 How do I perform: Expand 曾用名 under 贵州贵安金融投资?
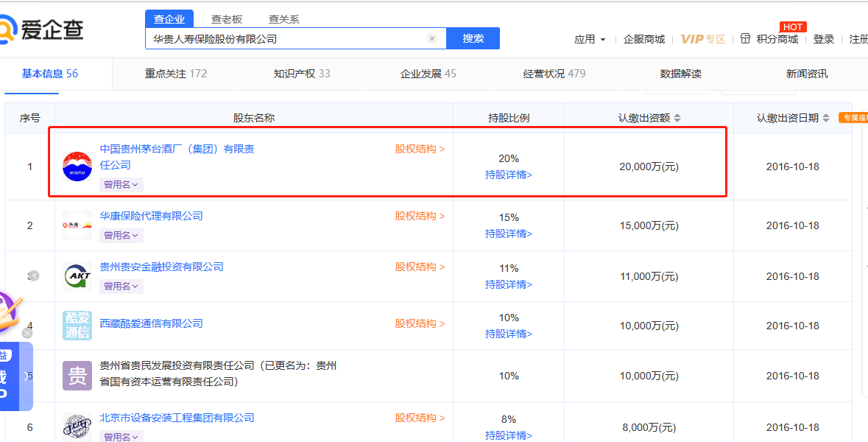(x=121, y=287)
